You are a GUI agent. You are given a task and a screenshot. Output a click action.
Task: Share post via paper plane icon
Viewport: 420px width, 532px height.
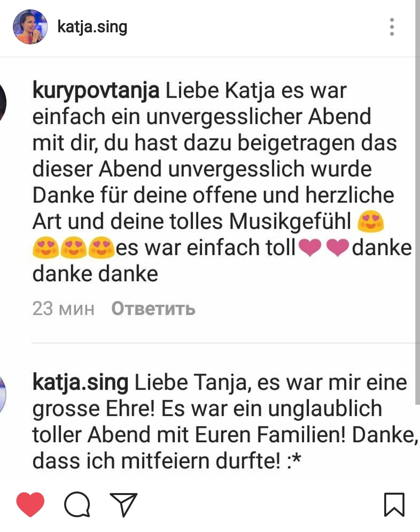click(124, 504)
